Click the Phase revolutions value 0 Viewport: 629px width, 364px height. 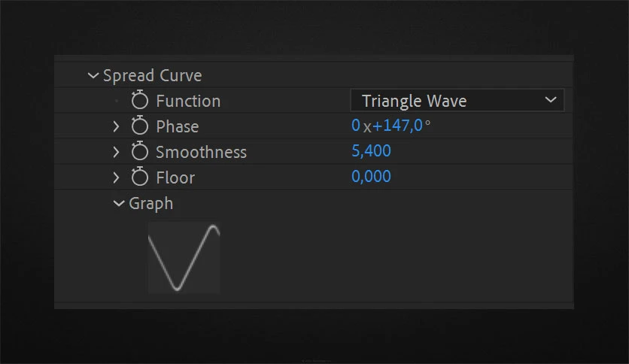coord(355,126)
